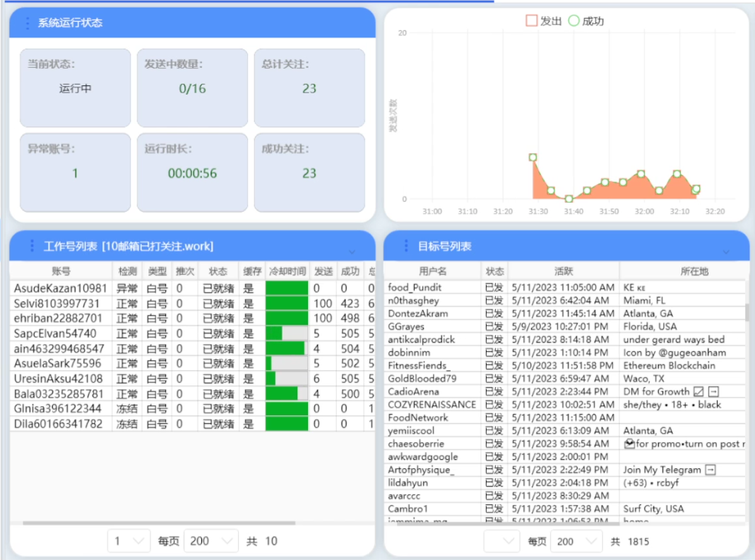Screen dimensions: 755x560
Task: Select the AsudeKazan10981 account row
Action: [60, 288]
